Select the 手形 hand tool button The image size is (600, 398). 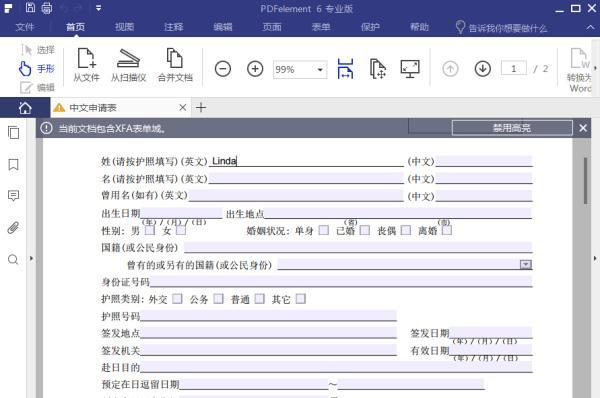pyautogui.click(x=37, y=69)
